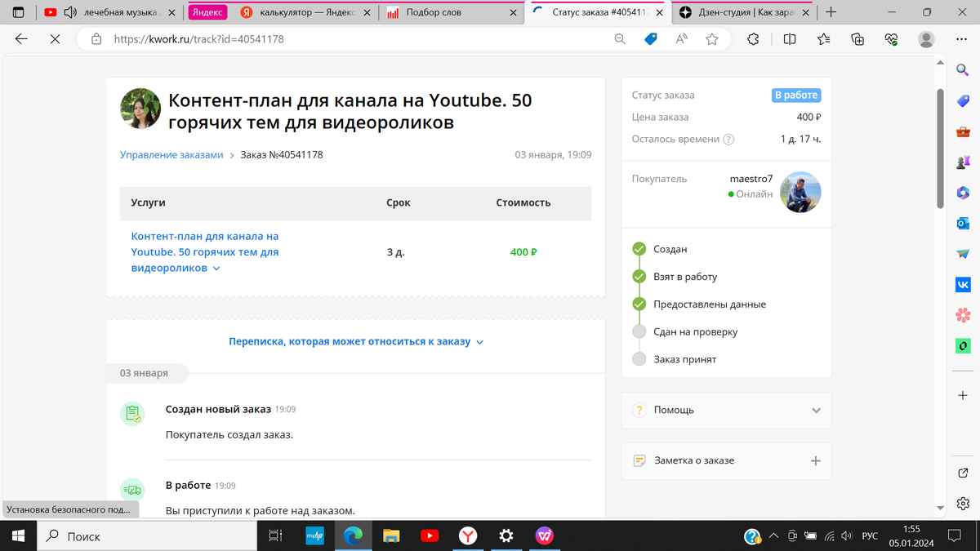Click the taskbar Поиск search box
Image resolution: width=980 pixels, height=551 pixels.
pos(145,536)
